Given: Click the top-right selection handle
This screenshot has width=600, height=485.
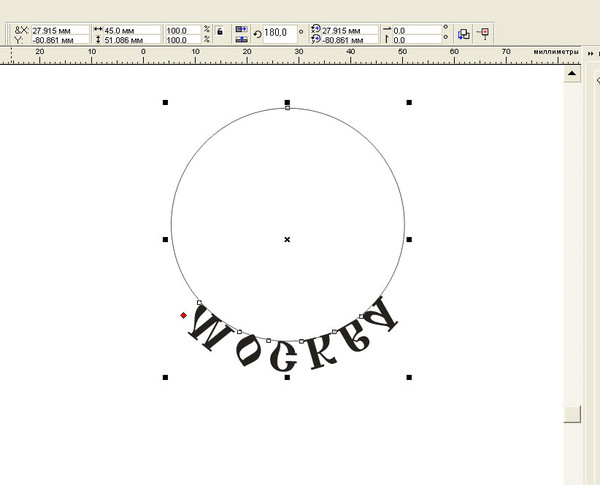Looking at the screenshot, I should pyautogui.click(x=409, y=102).
